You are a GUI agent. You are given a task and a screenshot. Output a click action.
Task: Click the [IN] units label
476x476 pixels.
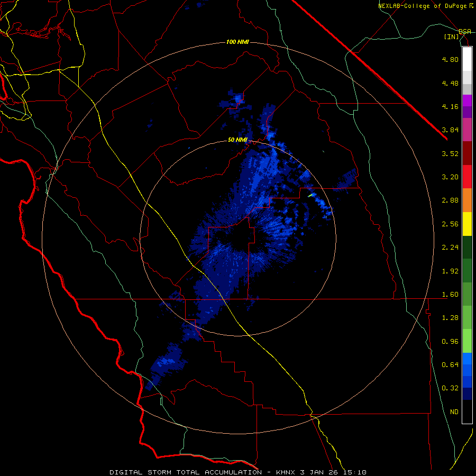(x=452, y=37)
